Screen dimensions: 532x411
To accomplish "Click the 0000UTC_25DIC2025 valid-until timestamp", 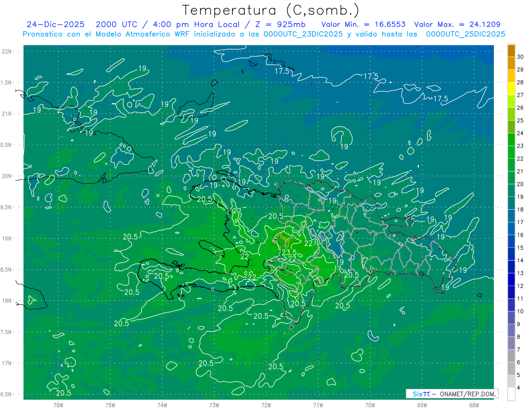I will [465, 34].
